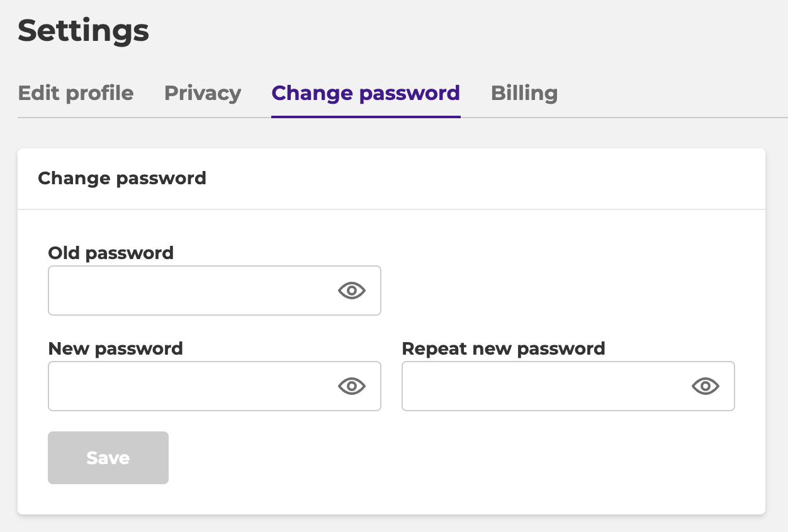Click the Save button
The image size is (788, 532).
108,458
